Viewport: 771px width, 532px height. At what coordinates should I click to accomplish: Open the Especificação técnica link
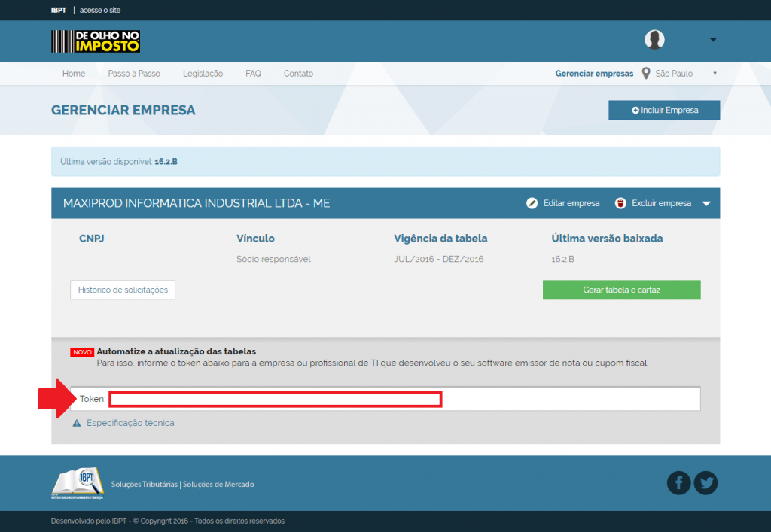(130, 423)
